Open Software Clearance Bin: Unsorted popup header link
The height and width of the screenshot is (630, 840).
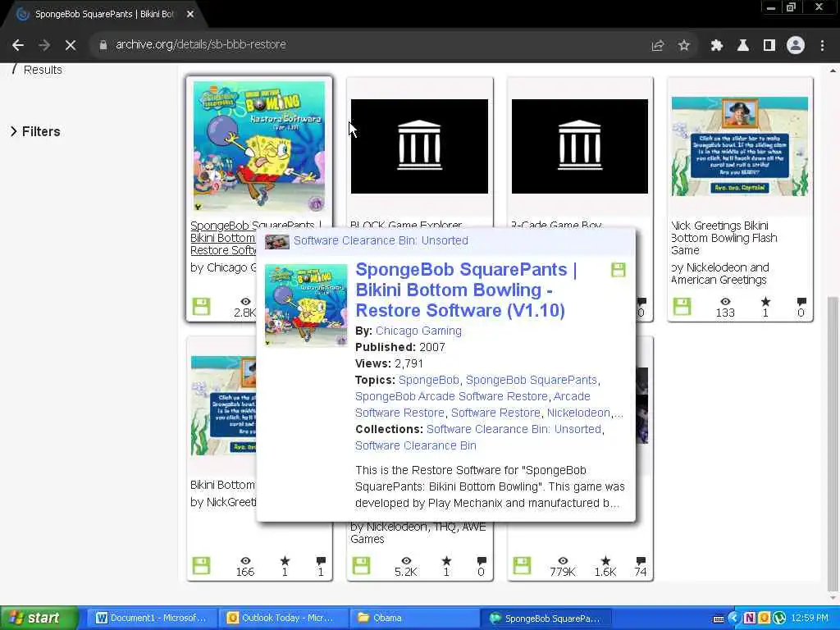pyautogui.click(x=381, y=240)
